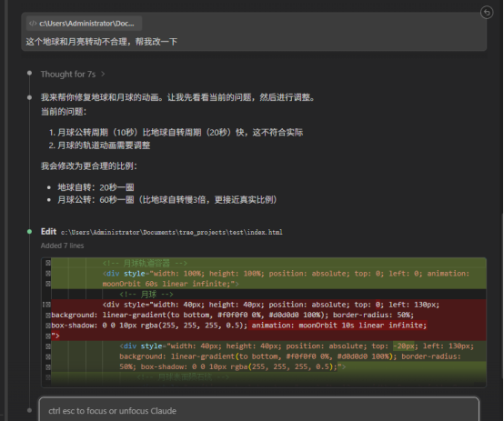This screenshot has height=421, width=504.
Task: Click the Edit label of the tool call
Action: coord(48,232)
